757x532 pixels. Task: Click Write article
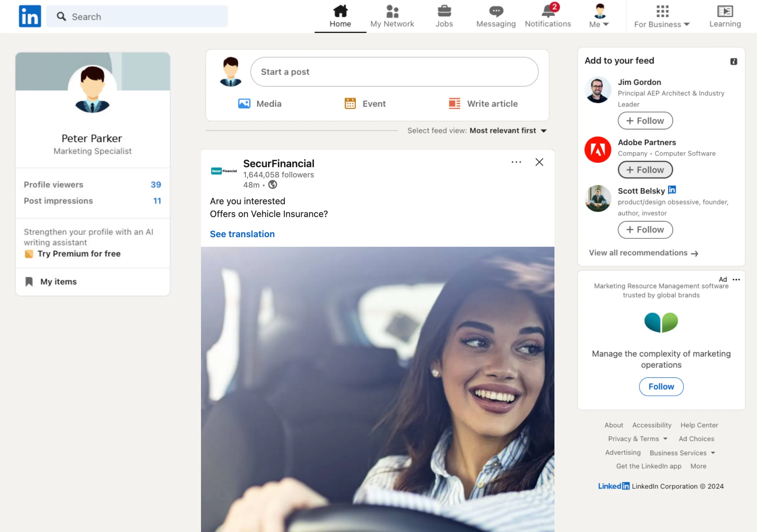(483, 104)
